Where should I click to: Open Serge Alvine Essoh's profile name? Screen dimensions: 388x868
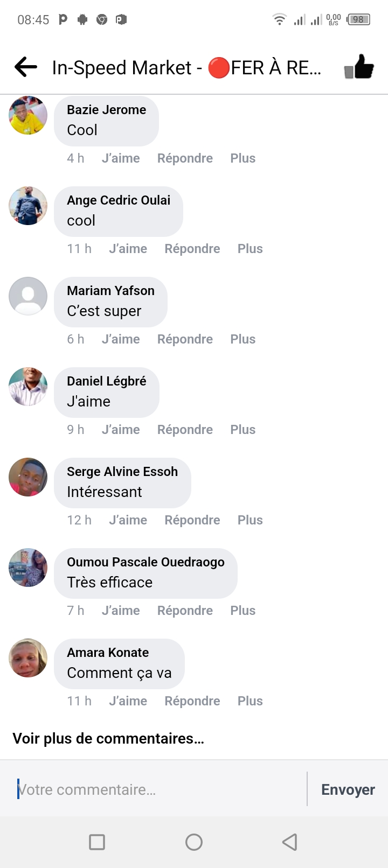click(x=122, y=472)
